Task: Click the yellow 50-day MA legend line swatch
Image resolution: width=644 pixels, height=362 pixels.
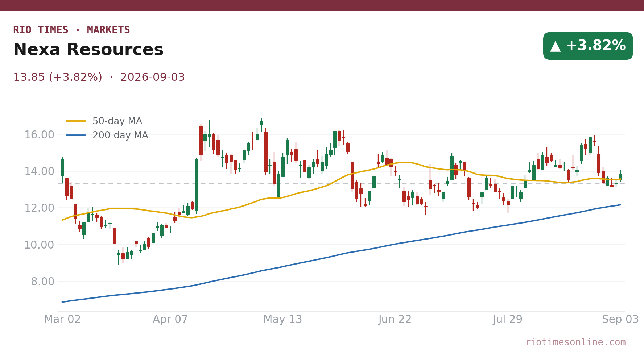Action: (x=76, y=121)
